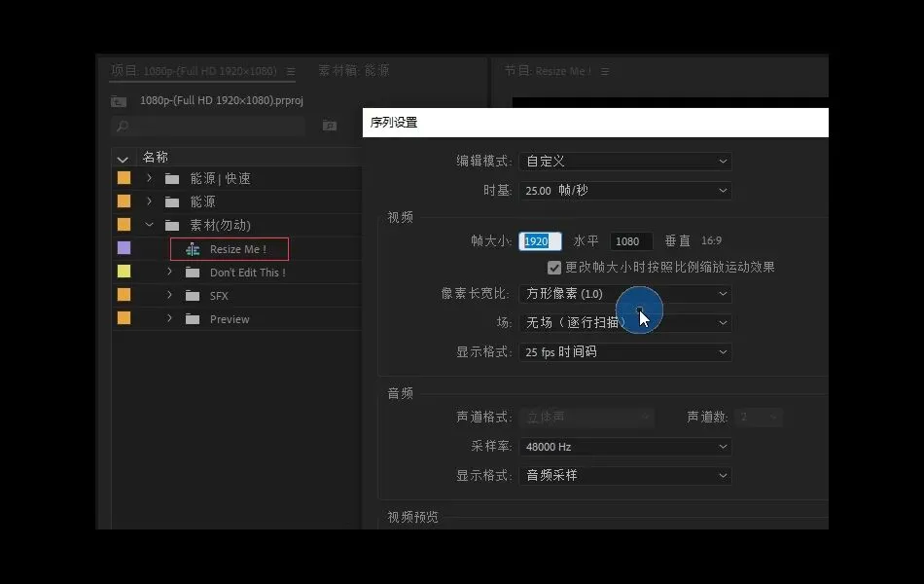The height and width of the screenshot is (584, 924).
Task: Select the Resize Me ! sequence row
Action: click(237, 249)
